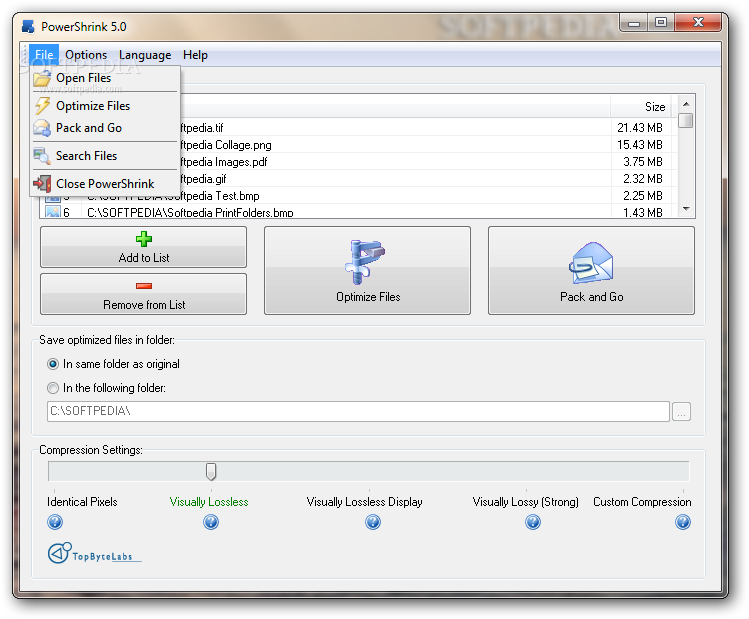Choose Search Files menu entry

pyautogui.click(x=105, y=156)
